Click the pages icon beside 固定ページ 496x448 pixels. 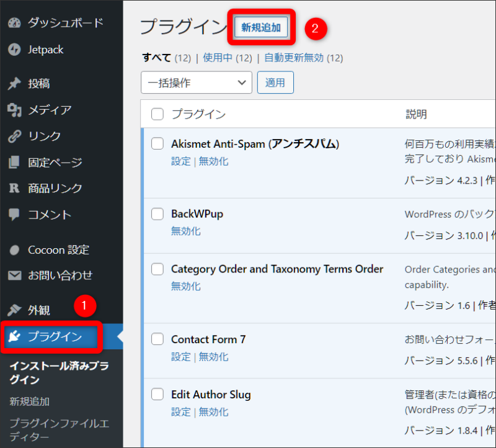click(14, 163)
